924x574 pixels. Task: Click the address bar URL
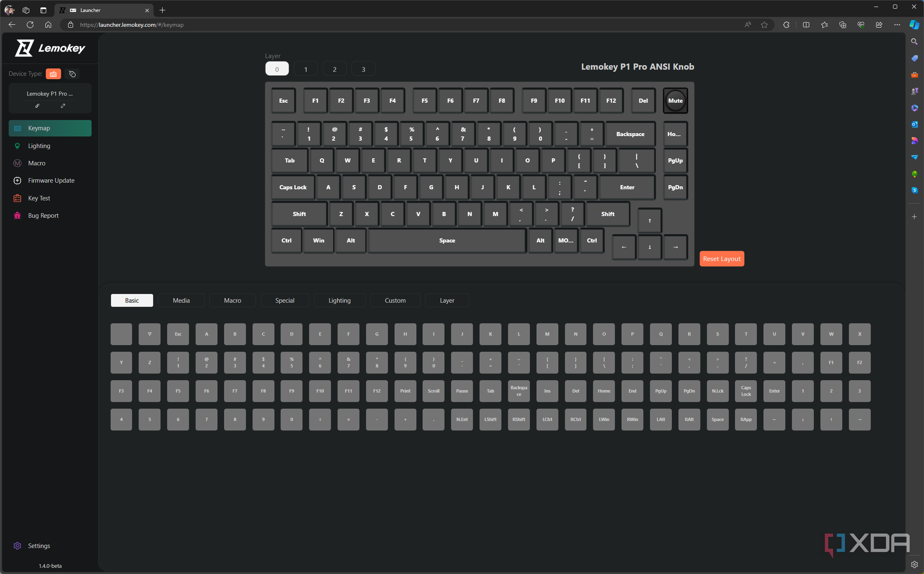[132, 25]
